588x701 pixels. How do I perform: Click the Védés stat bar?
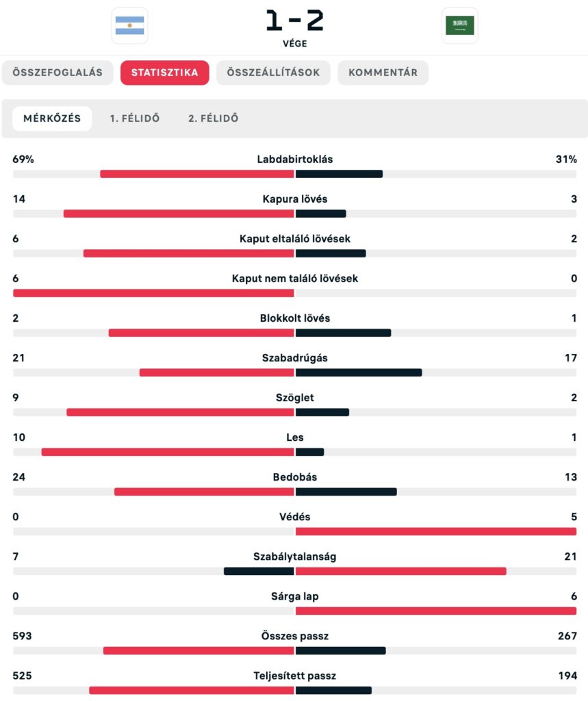[x=294, y=531]
